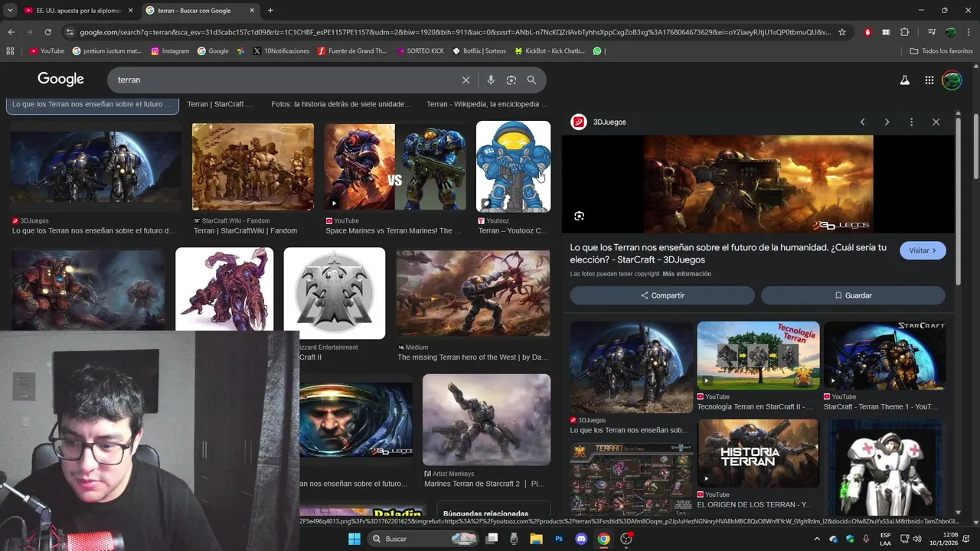
Task: Open HISTORIA TERRAN related video thumbnail
Action: tap(758, 453)
